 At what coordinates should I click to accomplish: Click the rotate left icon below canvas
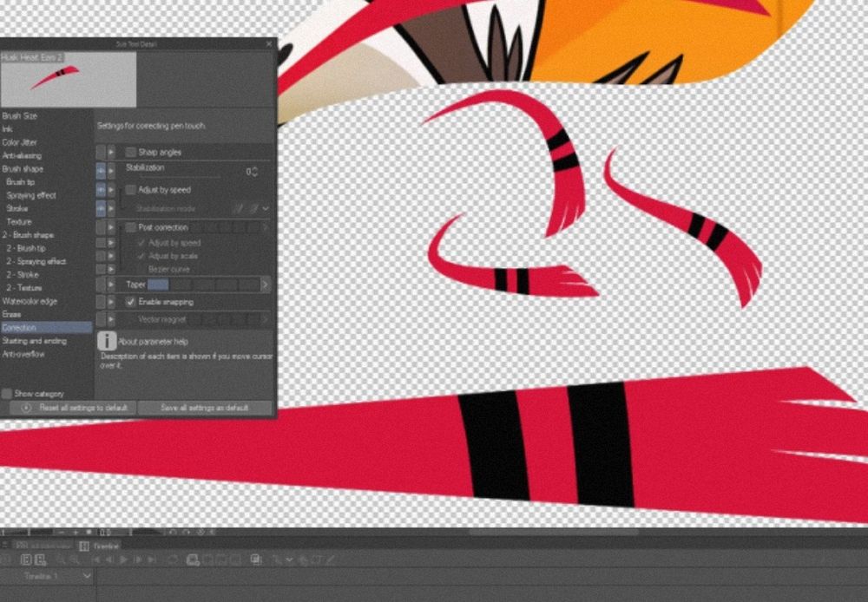click(173, 532)
